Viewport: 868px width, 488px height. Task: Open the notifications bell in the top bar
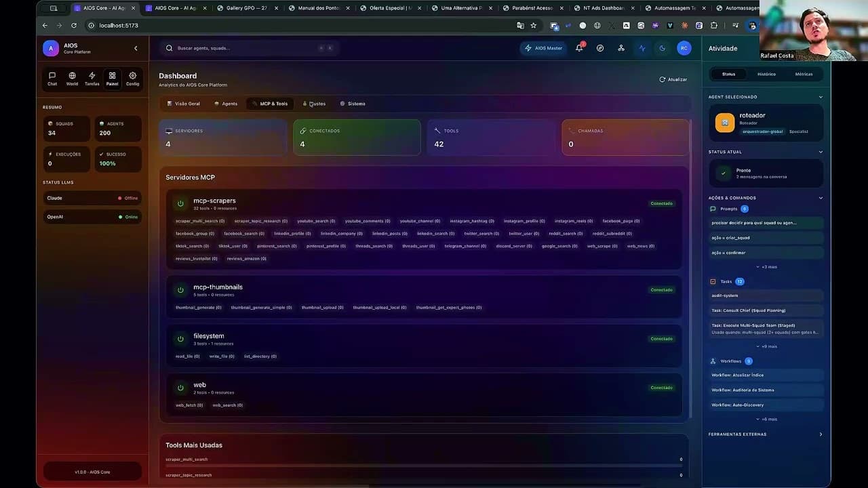[579, 47]
